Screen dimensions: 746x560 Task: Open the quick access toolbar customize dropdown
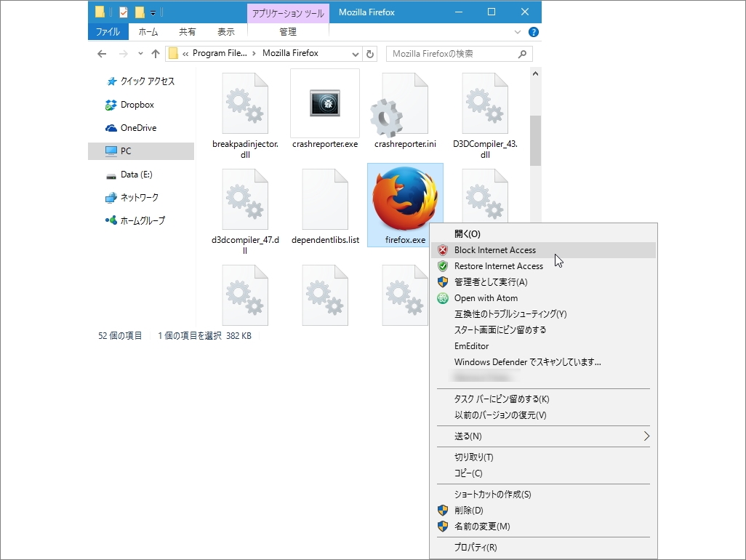pos(153,12)
